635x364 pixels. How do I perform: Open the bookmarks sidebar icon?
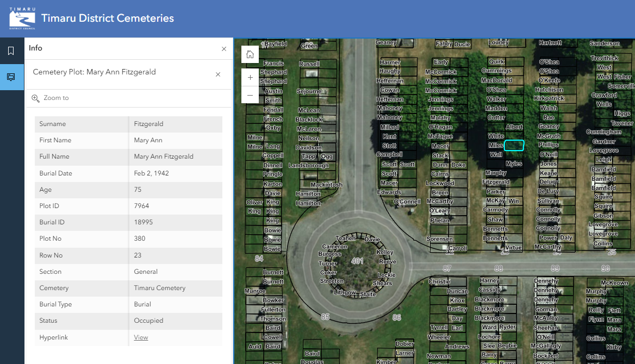point(11,51)
